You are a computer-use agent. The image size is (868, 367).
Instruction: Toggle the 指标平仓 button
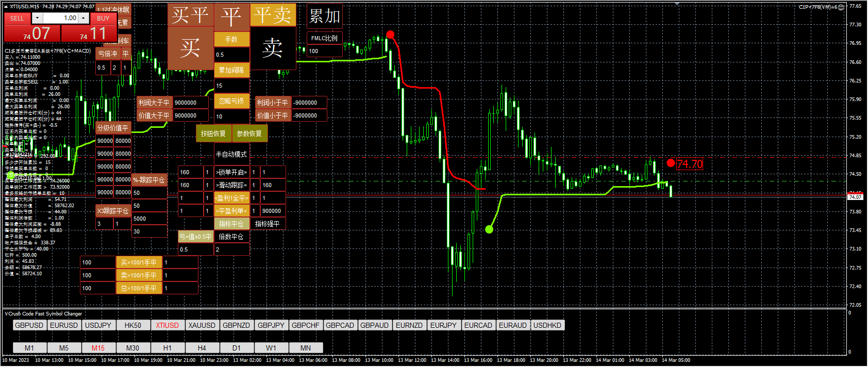[x=231, y=224]
